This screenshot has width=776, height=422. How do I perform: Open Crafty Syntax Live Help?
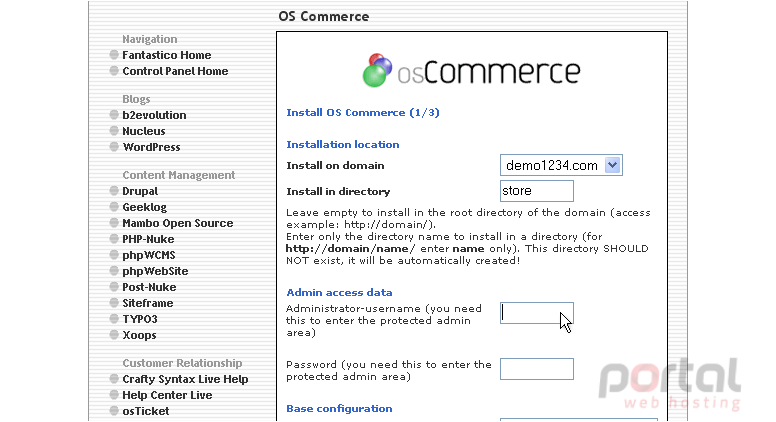coord(185,379)
